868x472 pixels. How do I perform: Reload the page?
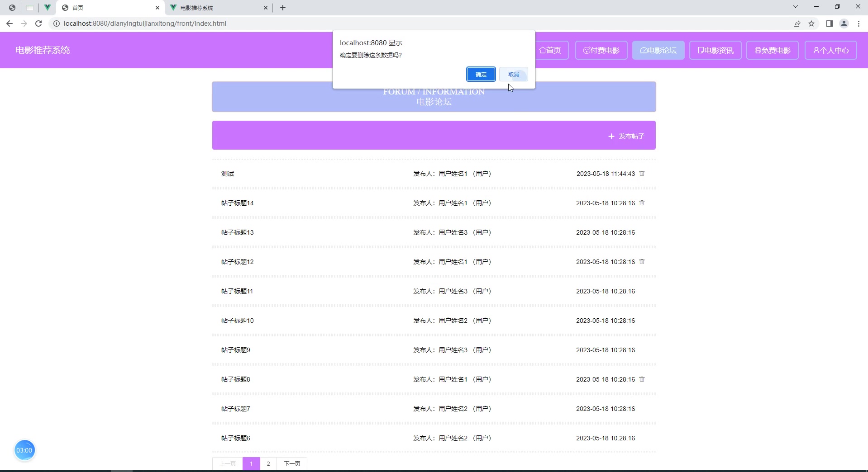coord(38,24)
